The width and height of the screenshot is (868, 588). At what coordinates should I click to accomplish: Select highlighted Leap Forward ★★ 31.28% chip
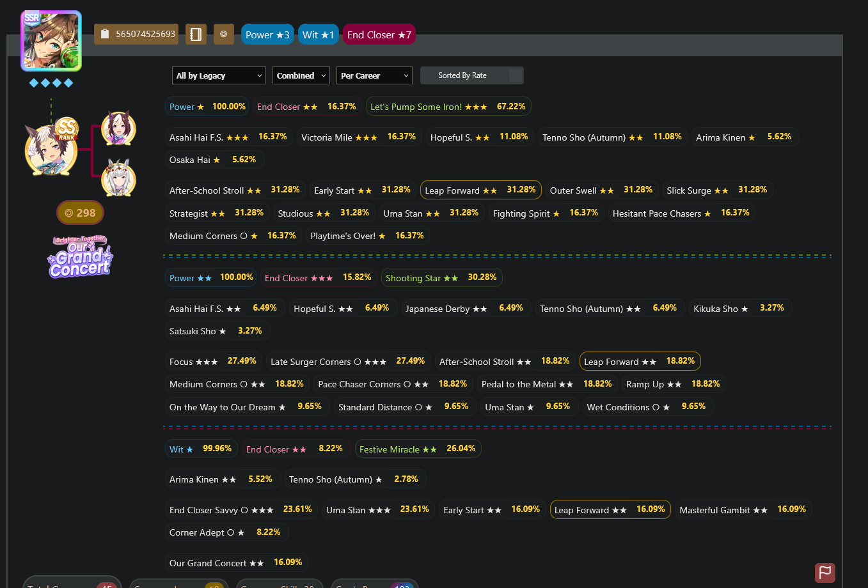pos(480,190)
